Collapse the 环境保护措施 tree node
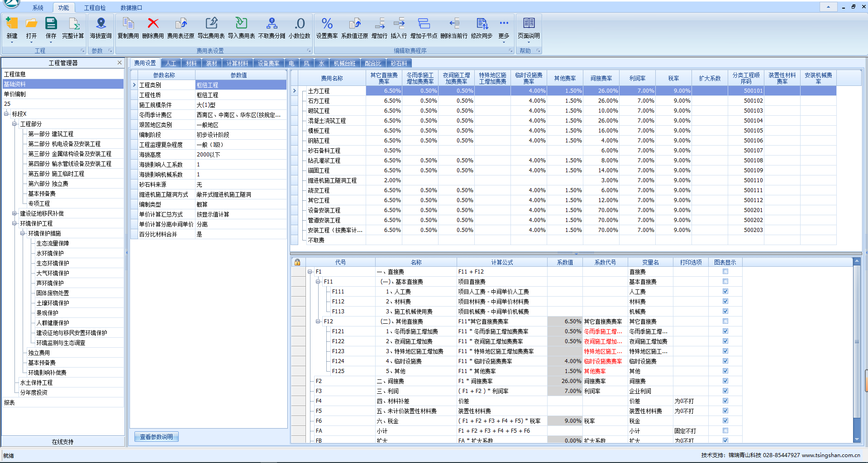Image resolution: width=868 pixels, height=463 pixels. (23, 233)
